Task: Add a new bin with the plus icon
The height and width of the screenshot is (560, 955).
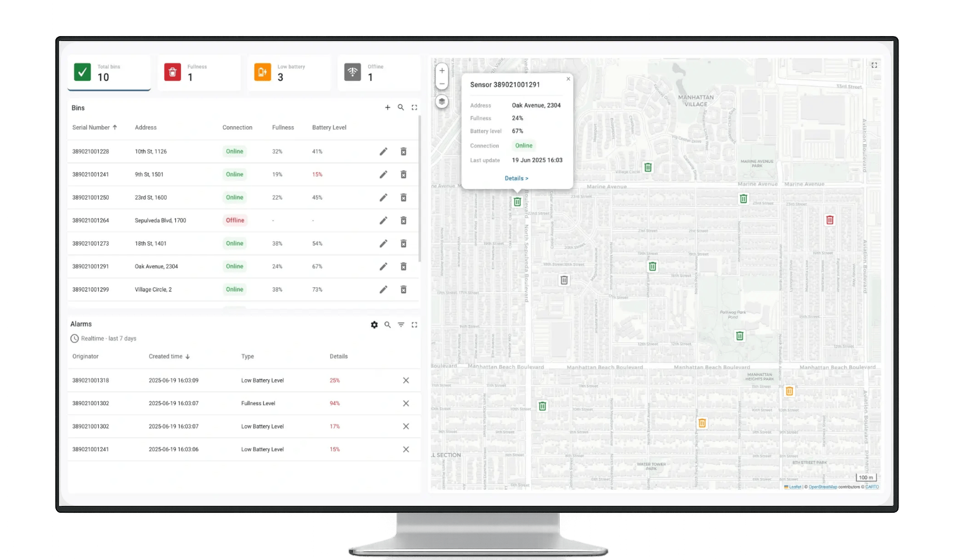Action: [387, 107]
